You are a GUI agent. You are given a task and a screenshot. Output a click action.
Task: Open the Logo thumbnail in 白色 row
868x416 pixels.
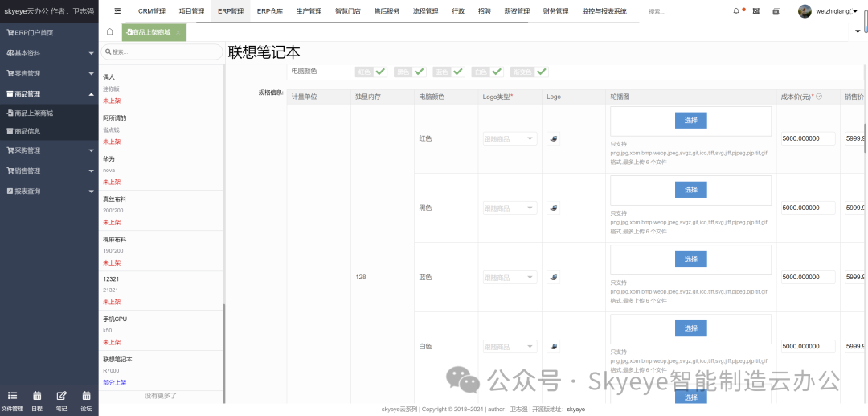pos(553,346)
